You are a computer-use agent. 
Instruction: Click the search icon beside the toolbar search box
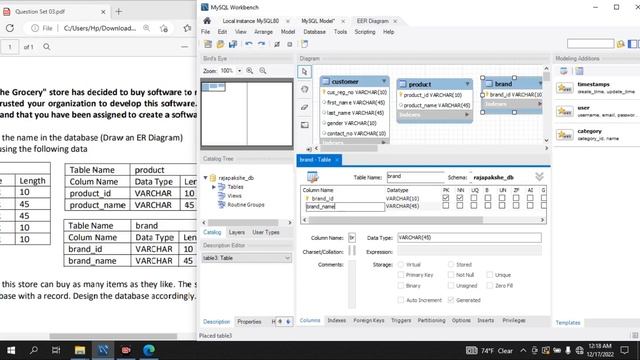click(x=620, y=44)
